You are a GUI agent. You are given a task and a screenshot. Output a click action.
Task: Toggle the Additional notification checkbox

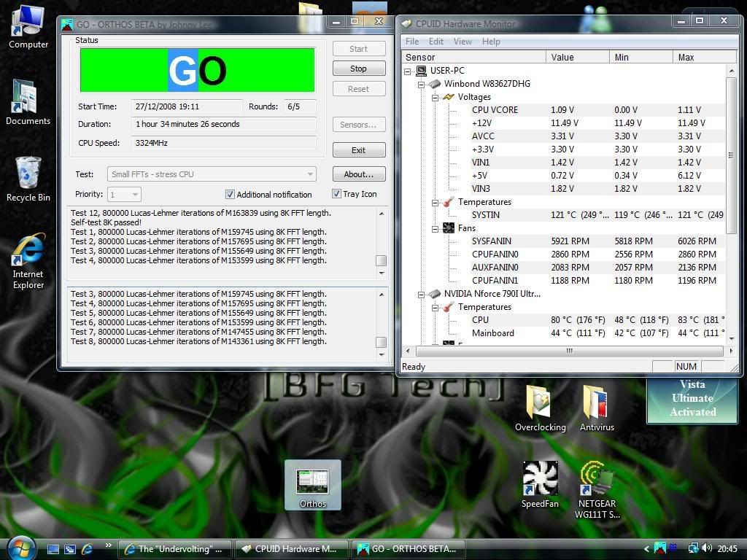230,194
